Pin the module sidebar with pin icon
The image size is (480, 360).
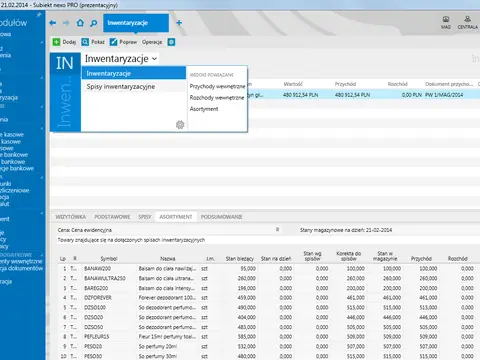pos(39,15)
